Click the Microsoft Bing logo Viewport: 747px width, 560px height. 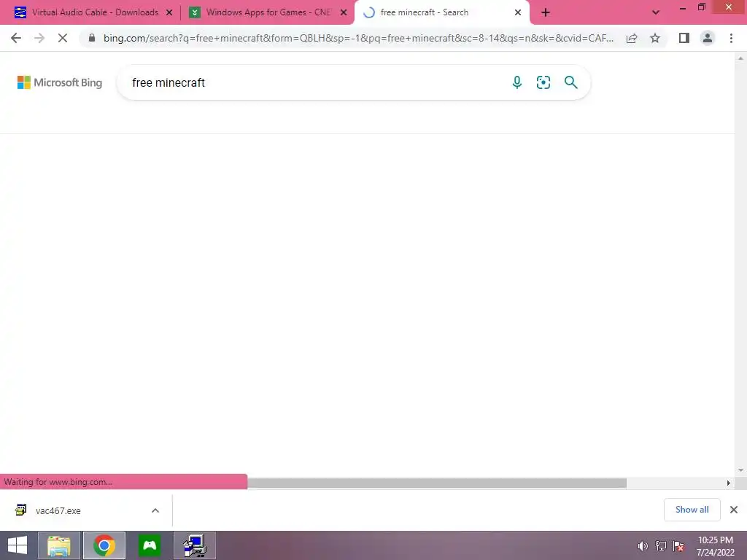(60, 82)
